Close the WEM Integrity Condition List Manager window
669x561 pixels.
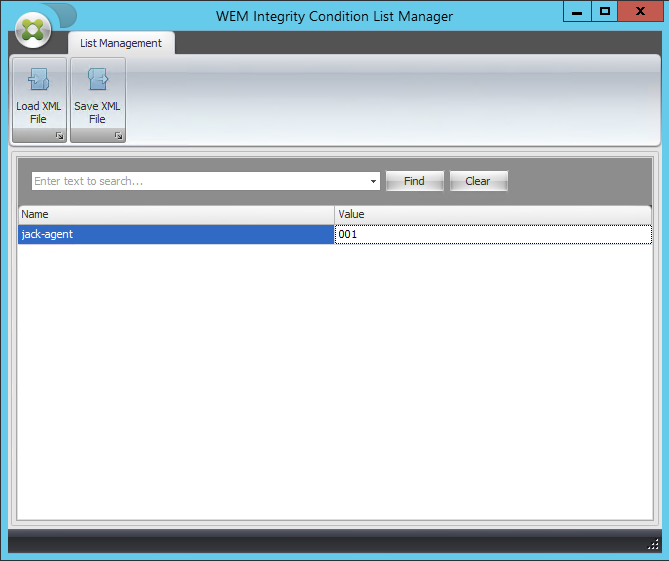click(640, 11)
